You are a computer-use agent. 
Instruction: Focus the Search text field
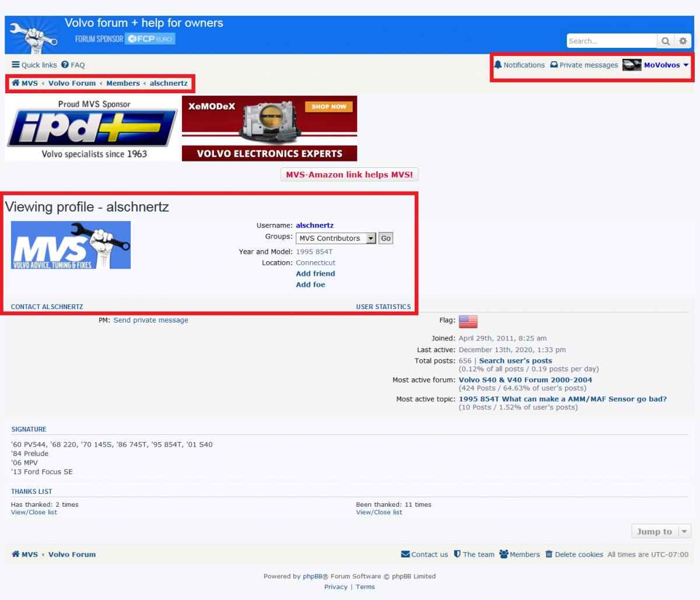pos(611,41)
